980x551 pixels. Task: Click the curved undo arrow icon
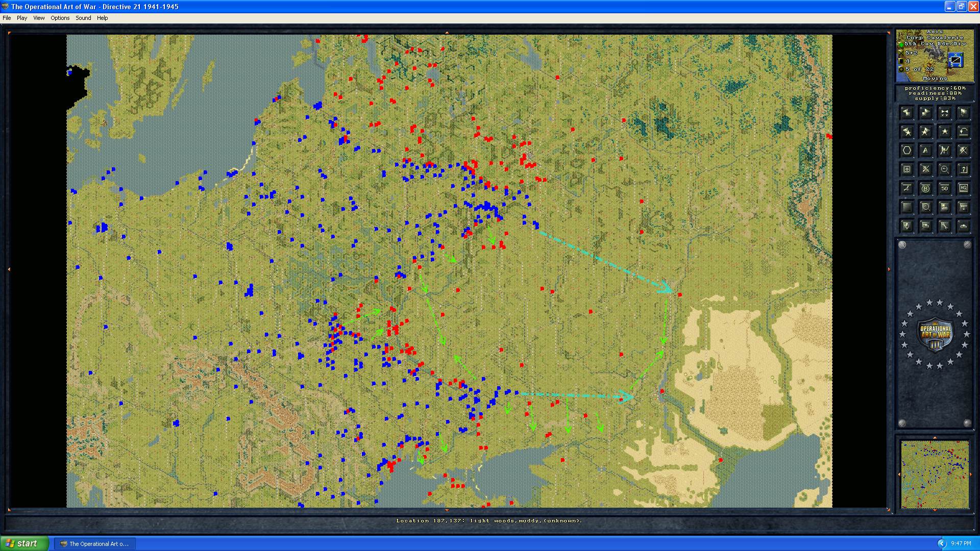click(964, 132)
